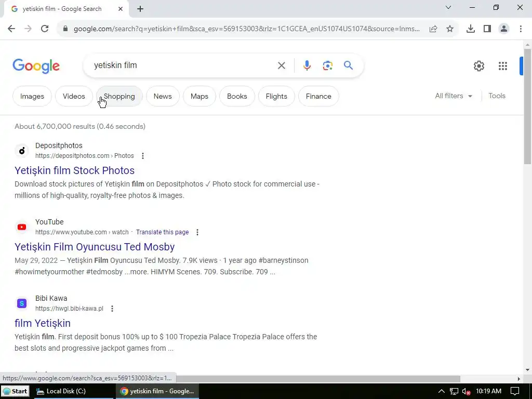The image size is (532, 399).
Task: Open the Chrome profile avatar
Action: 504,29
